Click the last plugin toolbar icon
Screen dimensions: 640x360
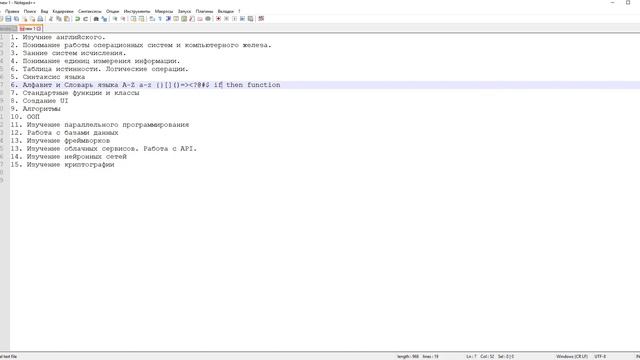click(x=261, y=19)
